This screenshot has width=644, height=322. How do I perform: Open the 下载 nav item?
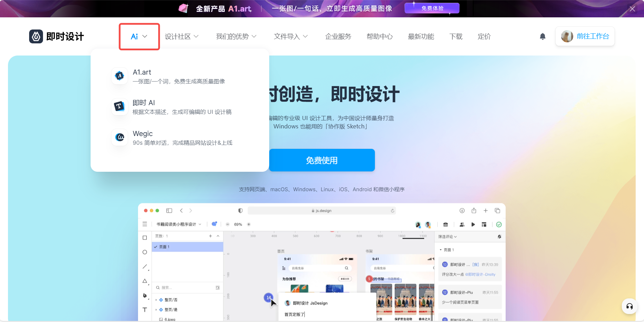click(x=456, y=36)
